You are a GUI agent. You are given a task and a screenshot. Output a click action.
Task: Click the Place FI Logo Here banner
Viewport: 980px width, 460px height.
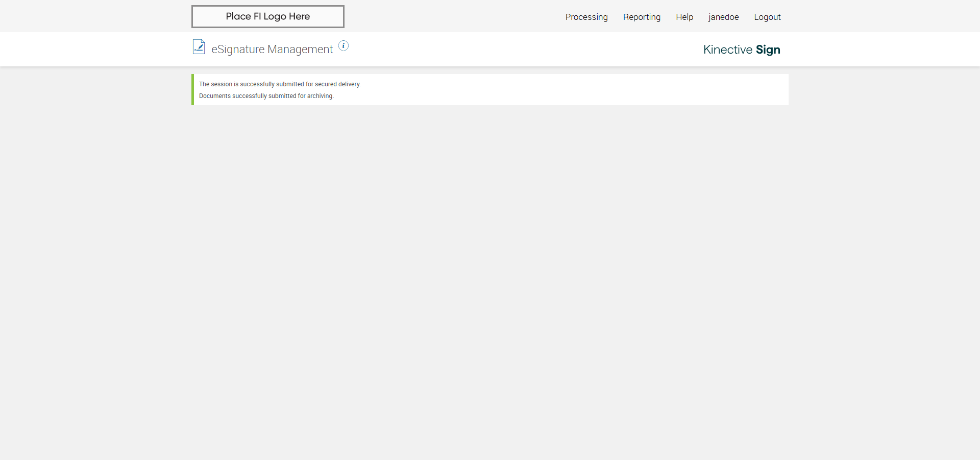[268, 16]
